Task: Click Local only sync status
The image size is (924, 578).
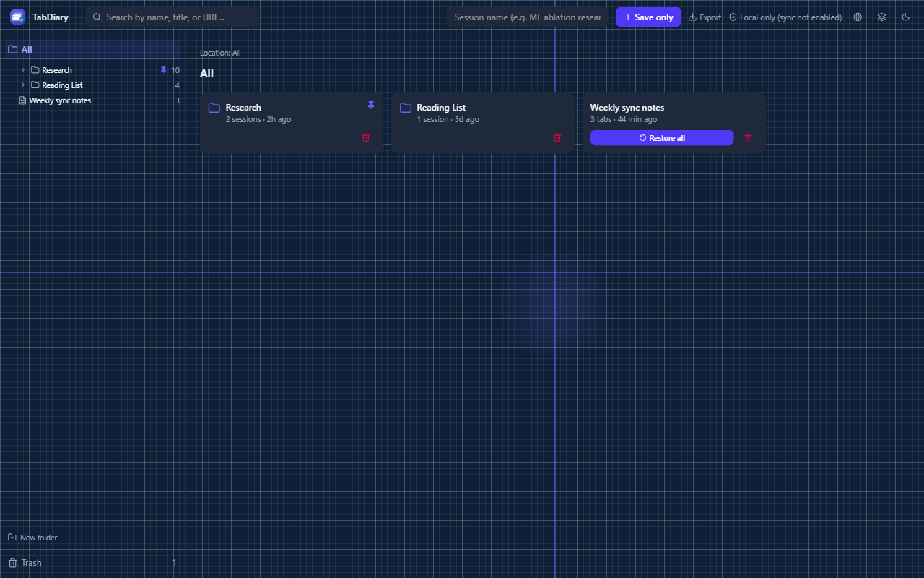Action: [785, 17]
